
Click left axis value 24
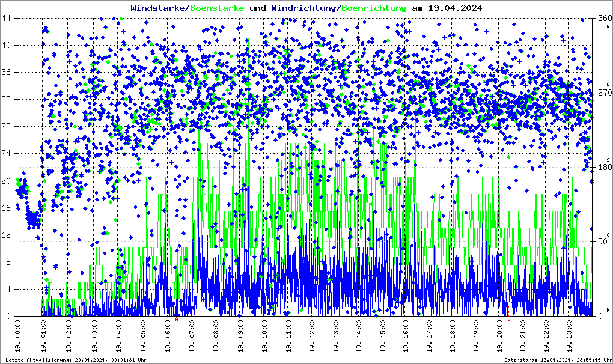click(x=6, y=154)
